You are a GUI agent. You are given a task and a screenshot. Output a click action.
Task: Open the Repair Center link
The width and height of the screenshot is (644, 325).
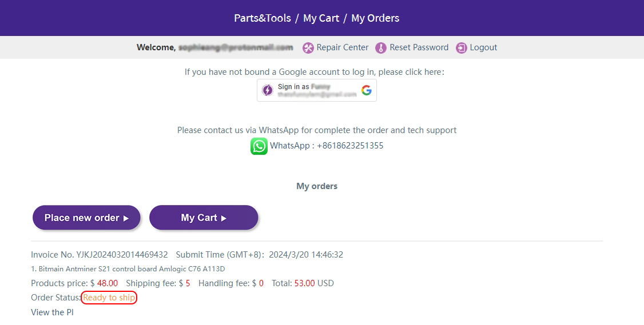(x=343, y=48)
